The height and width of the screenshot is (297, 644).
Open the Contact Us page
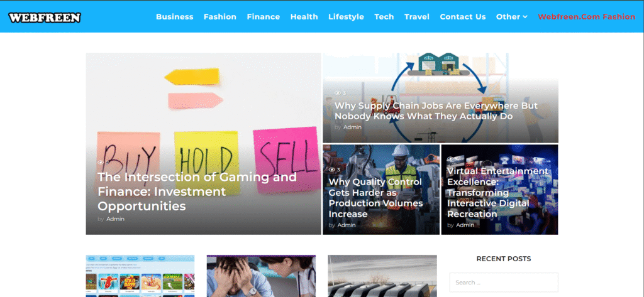click(x=462, y=17)
